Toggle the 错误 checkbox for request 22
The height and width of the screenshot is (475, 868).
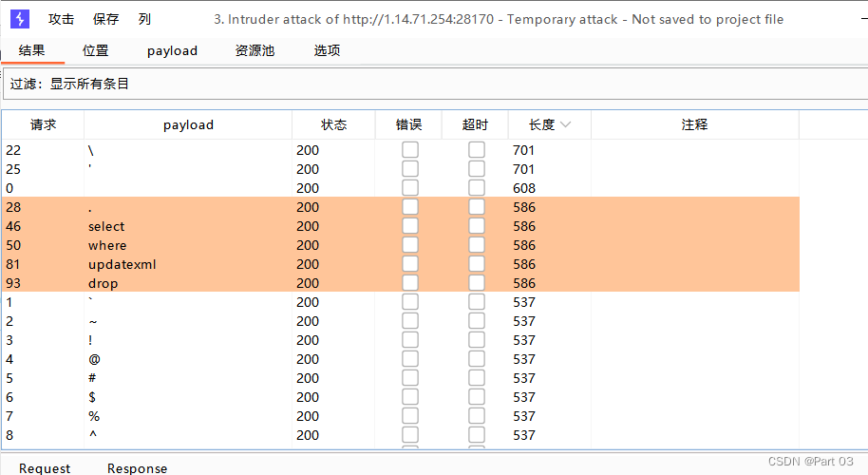pos(410,150)
